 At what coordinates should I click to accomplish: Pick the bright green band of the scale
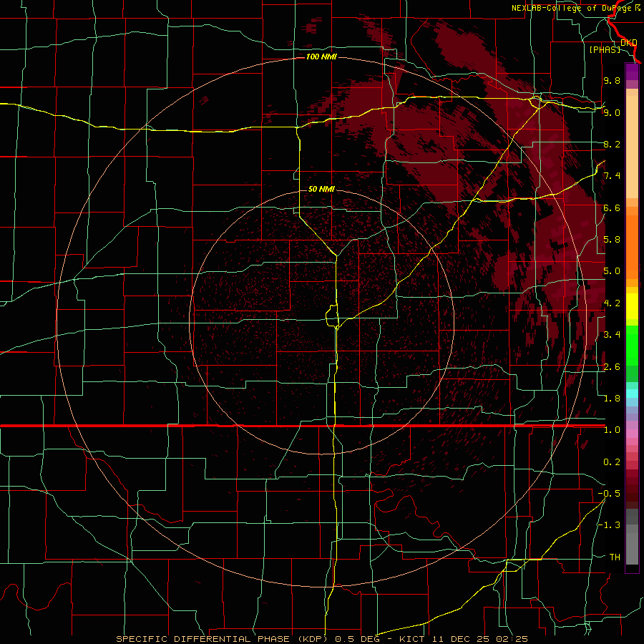(x=632, y=346)
